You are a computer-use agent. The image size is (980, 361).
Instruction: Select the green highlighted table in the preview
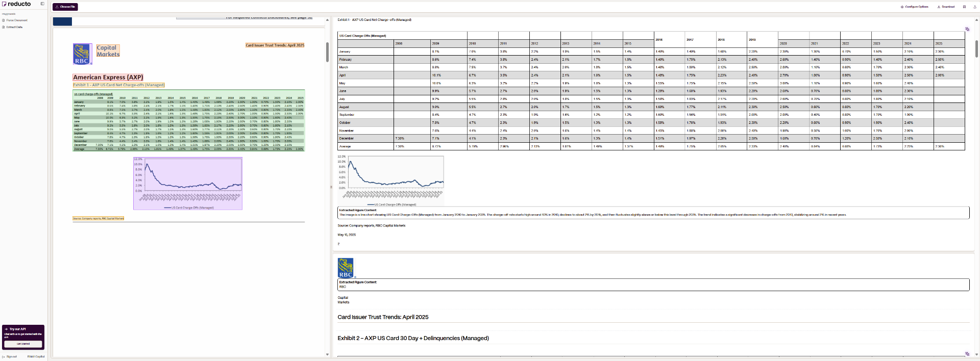tap(189, 121)
